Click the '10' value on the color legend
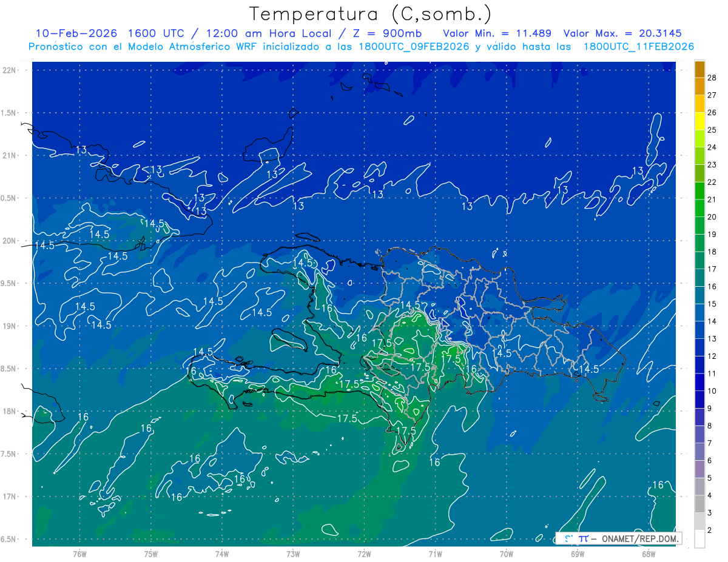The width and height of the screenshot is (728, 562). (712, 391)
